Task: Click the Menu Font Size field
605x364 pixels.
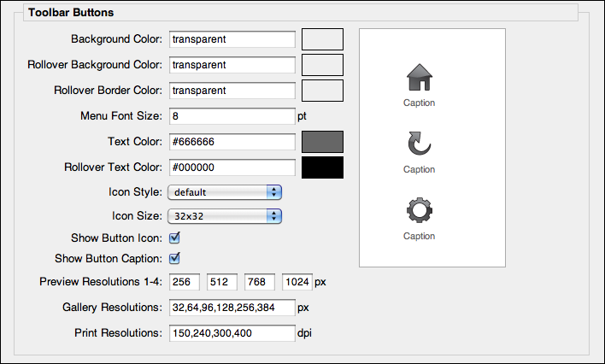Action: coord(232,116)
